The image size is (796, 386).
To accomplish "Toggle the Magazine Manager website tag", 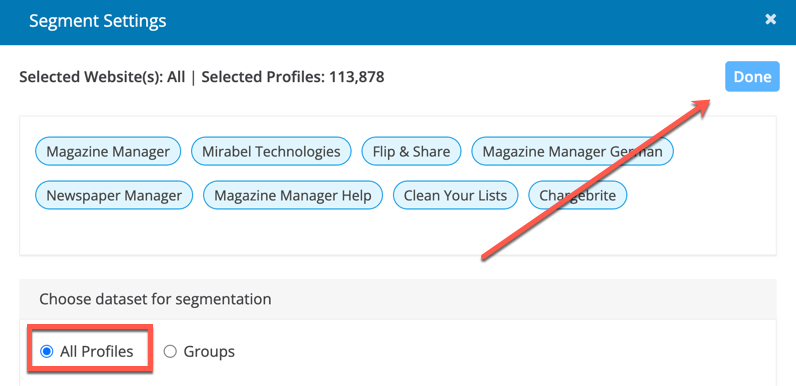I will pyautogui.click(x=108, y=151).
